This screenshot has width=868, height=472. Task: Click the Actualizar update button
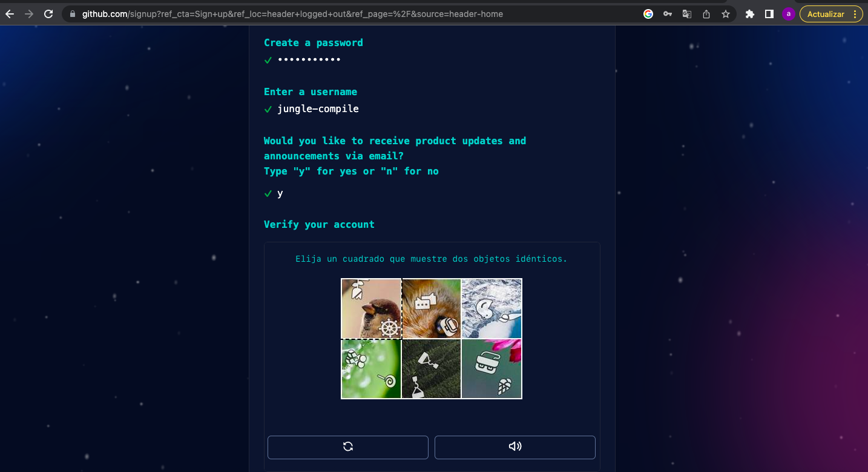826,14
